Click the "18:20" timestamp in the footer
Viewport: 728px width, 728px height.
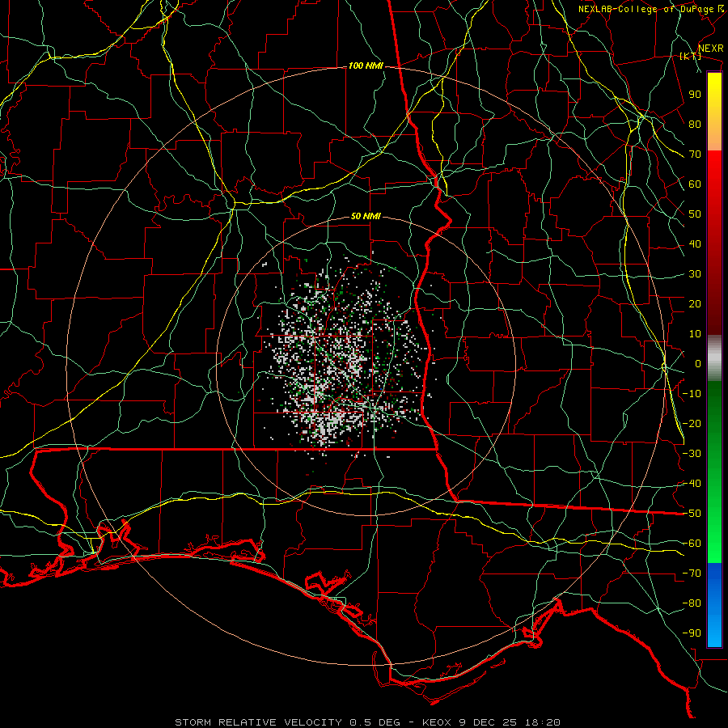[543, 722]
